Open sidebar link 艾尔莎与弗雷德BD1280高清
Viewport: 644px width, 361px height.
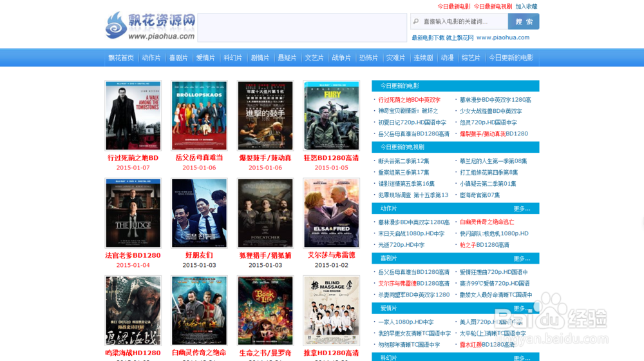tap(413, 283)
